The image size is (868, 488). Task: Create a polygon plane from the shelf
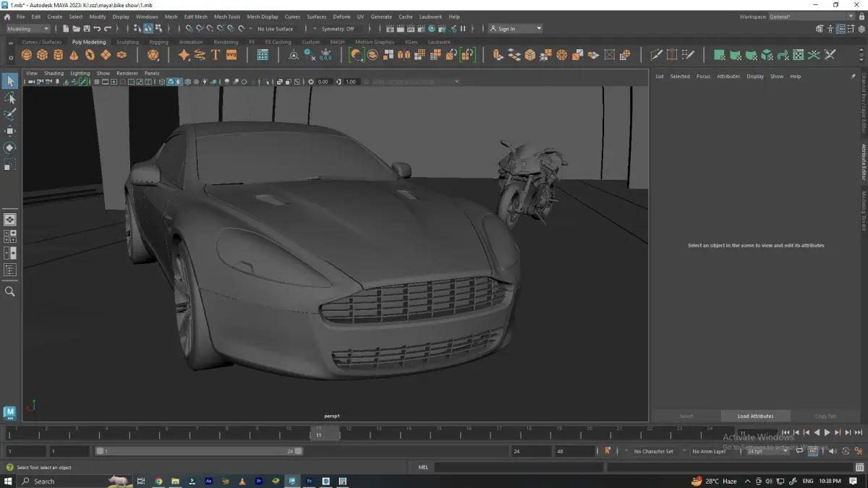[x=106, y=55]
